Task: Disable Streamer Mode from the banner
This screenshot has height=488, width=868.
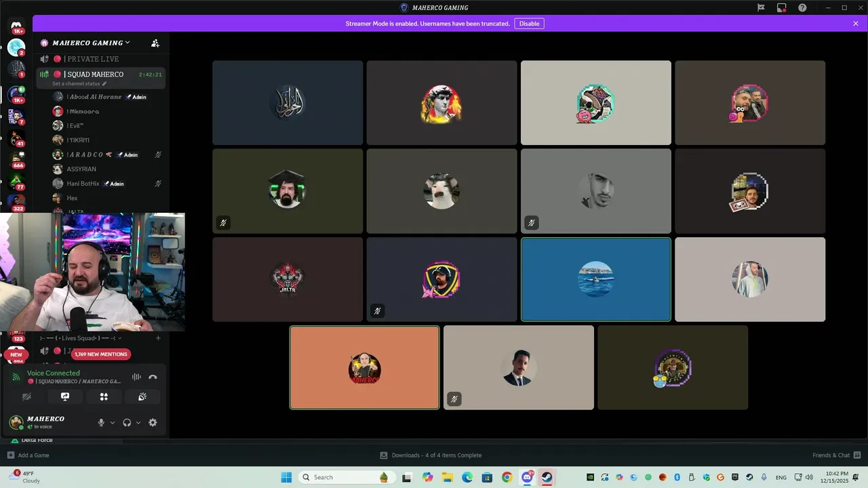Action: point(529,24)
